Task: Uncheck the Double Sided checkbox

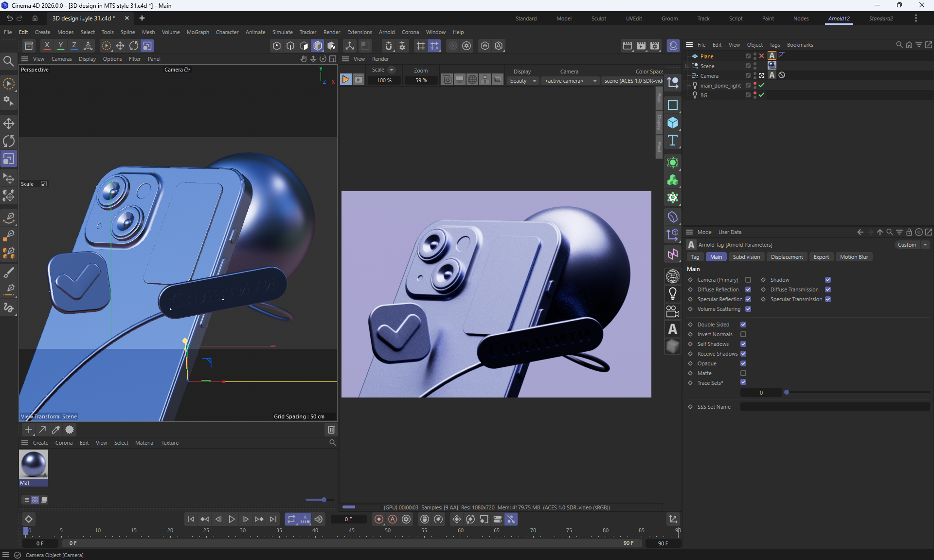Action: tap(743, 325)
